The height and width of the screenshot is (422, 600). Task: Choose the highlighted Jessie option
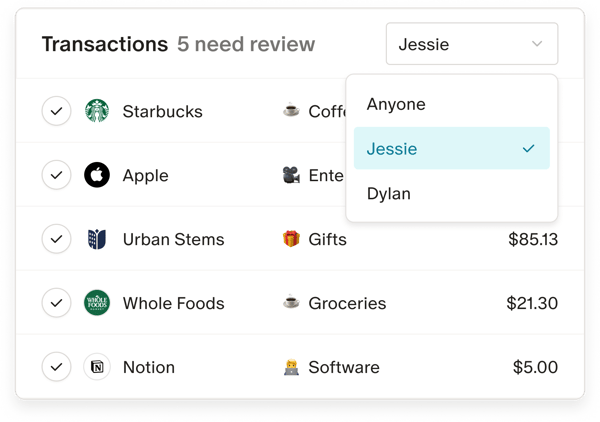click(x=452, y=148)
